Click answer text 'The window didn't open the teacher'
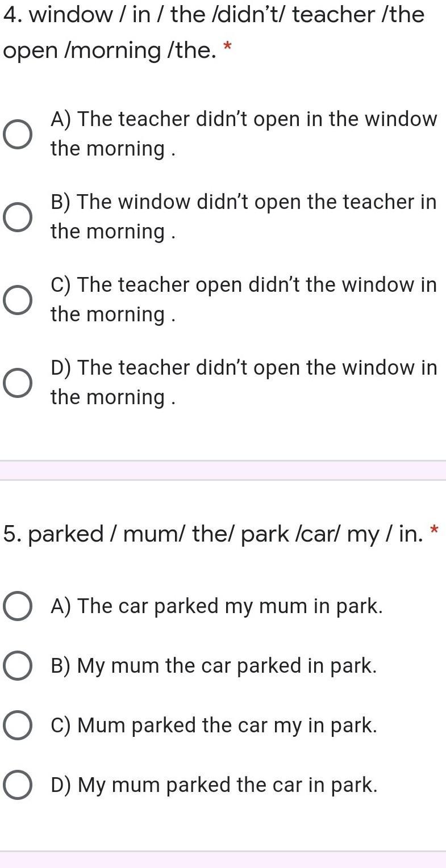Image resolution: width=446 pixels, height=868 pixels. (x=243, y=216)
